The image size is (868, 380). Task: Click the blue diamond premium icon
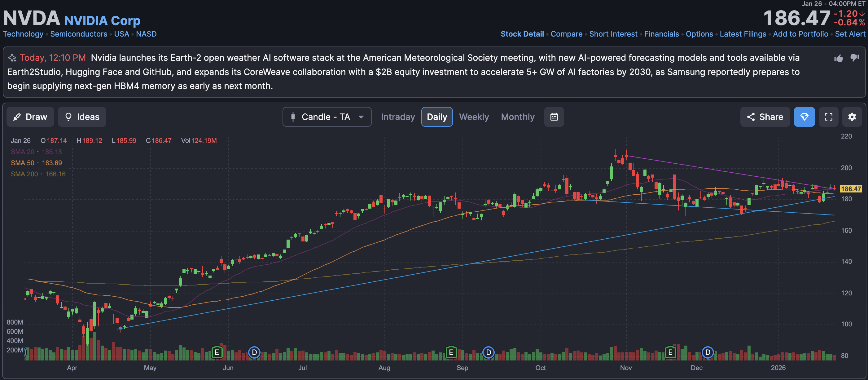(804, 117)
